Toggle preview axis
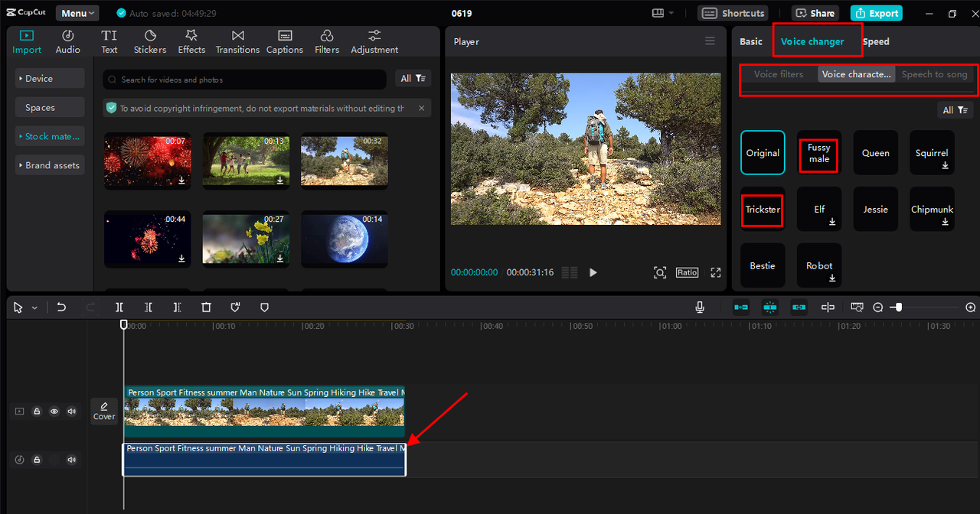 point(828,307)
